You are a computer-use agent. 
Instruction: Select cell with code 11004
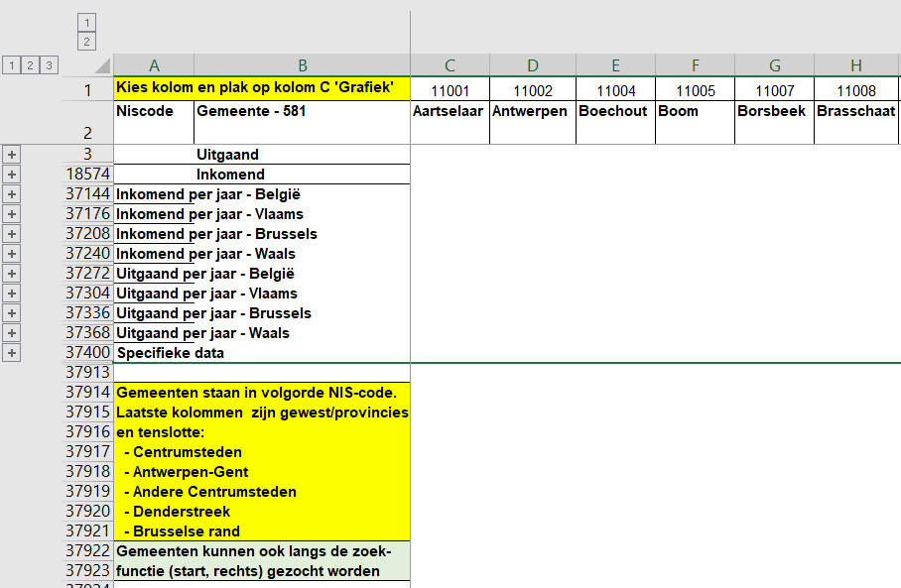(x=615, y=90)
